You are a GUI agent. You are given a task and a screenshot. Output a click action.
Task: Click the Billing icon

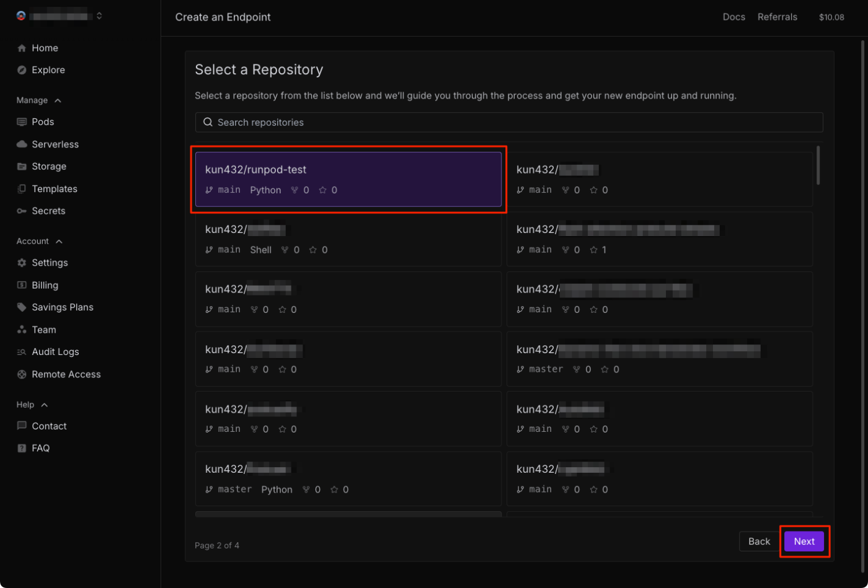pos(22,286)
